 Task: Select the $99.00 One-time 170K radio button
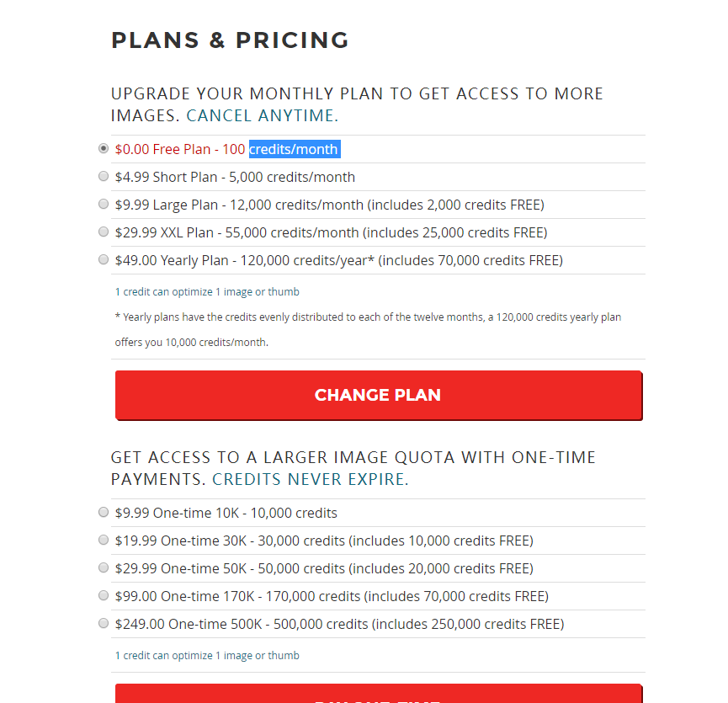(x=104, y=595)
